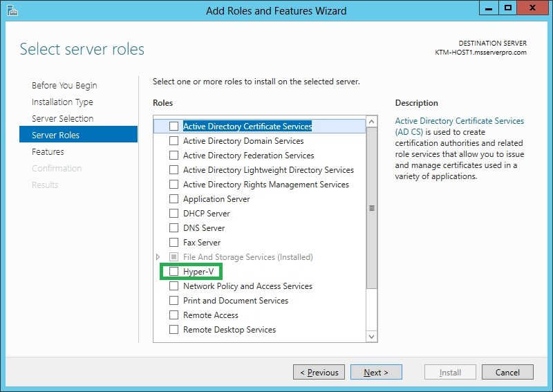Check the Hyper-V role checkbox
Image resolution: width=553 pixels, height=392 pixels.
click(x=174, y=271)
